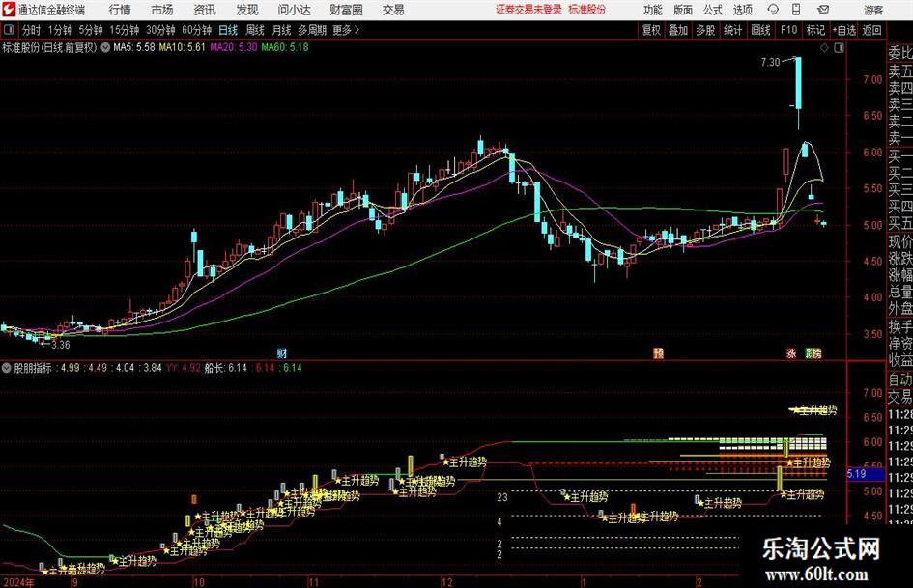This screenshot has height=588, width=913.
Task: Switch to 60分钟 period
Action: pos(196,30)
